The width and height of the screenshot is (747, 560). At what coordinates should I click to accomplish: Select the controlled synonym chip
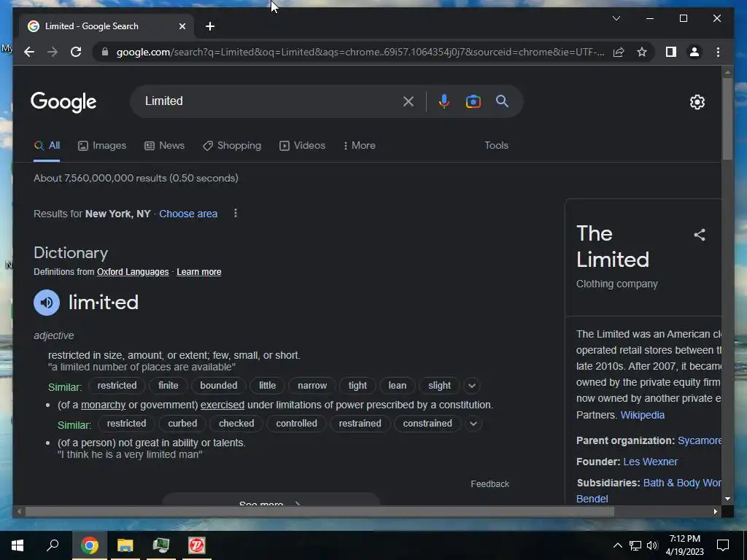(x=296, y=424)
